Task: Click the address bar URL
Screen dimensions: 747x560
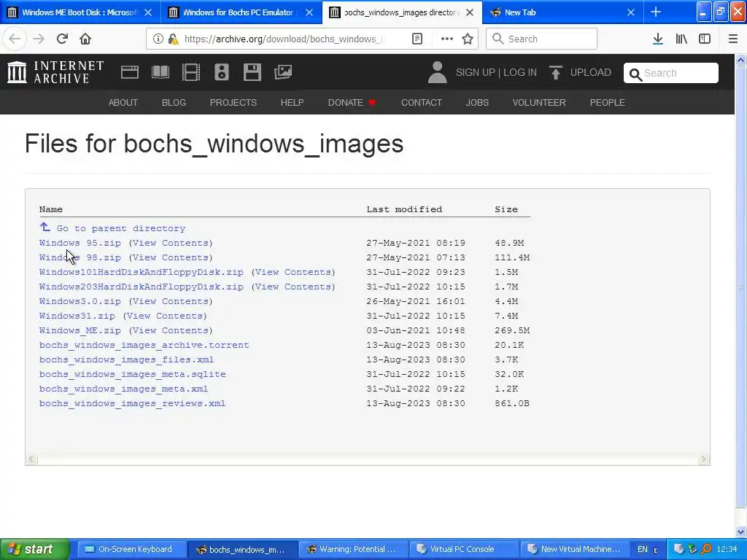Action: (x=283, y=39)
